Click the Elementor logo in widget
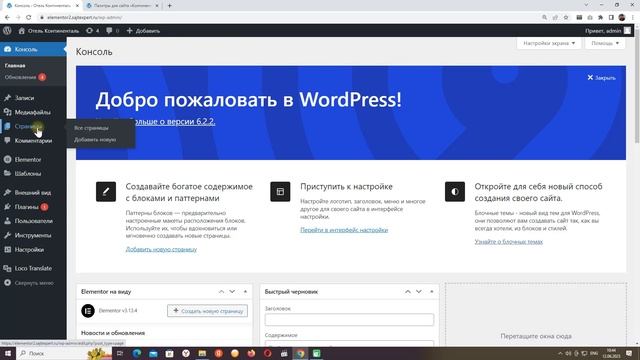Image resolution: width=640 pixels, height=360 pixels. pyautogui.click(x=88, y=311)
